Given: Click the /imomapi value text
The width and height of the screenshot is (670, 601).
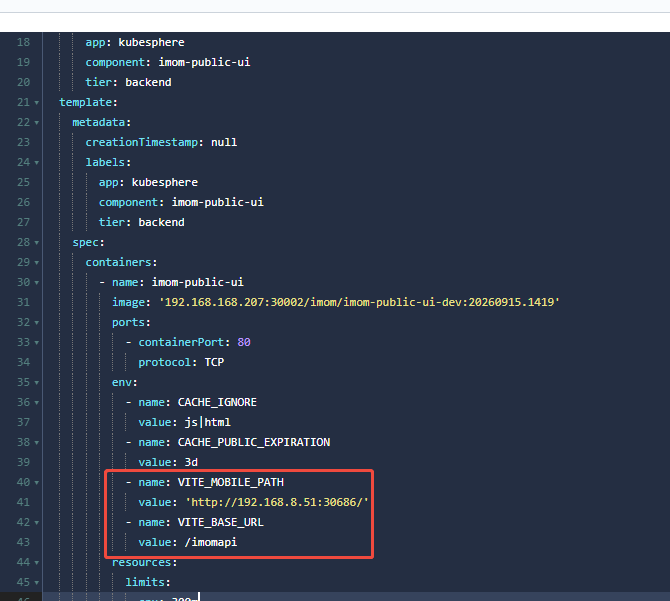Looking at the screenshot, I should pos(211,542).
